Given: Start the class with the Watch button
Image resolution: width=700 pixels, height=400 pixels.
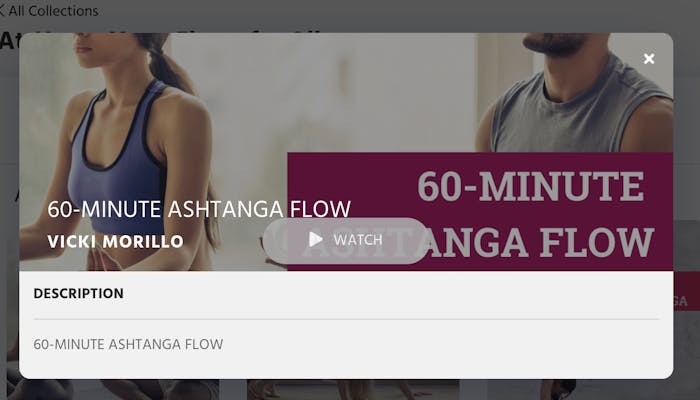Looking at the screenshot, I should [346, 240].
